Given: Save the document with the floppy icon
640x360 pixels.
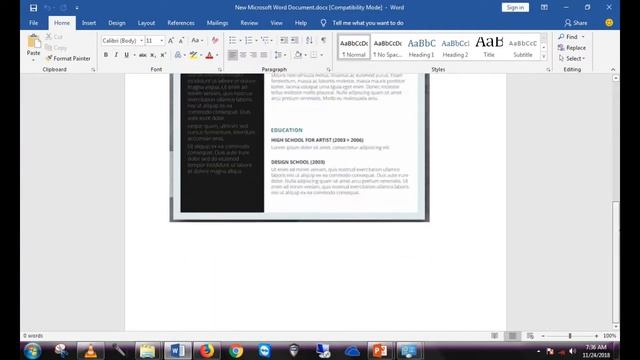Looking at the screenshot, I should pos(33,8).
